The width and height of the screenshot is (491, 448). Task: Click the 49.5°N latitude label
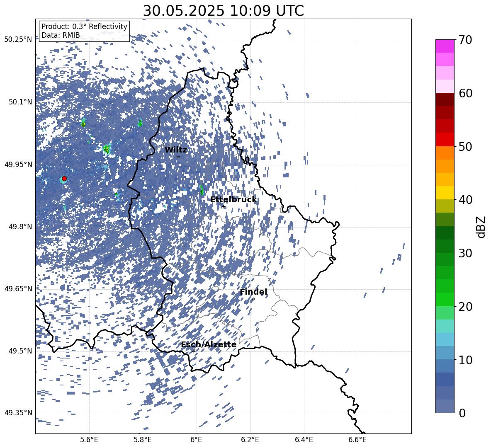(21, 351)
